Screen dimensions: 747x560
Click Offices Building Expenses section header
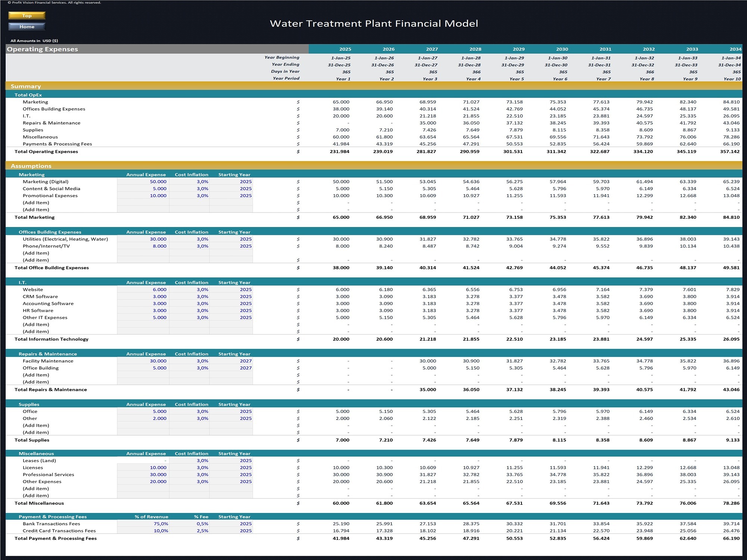pyautogui.click(x=50, y=232)
